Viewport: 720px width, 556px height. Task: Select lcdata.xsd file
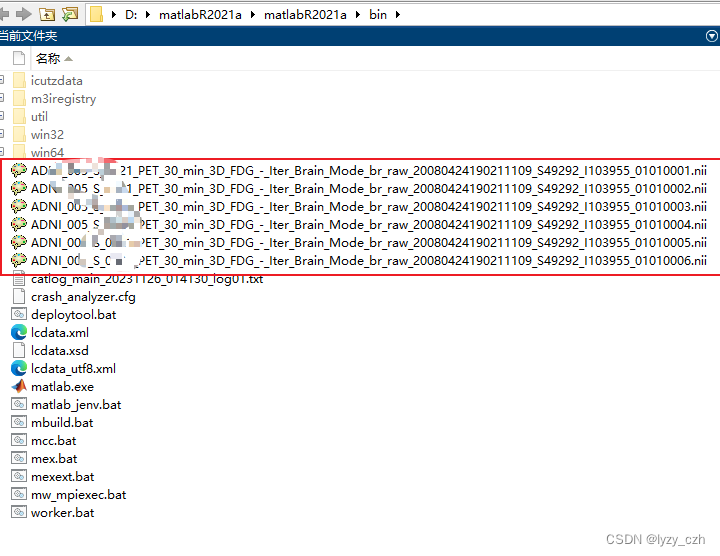60,351
